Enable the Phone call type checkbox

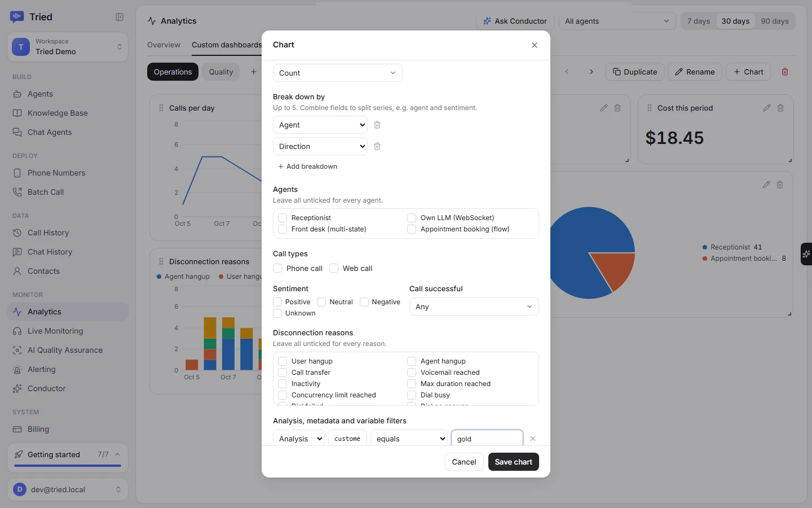[x=277, y=268]
